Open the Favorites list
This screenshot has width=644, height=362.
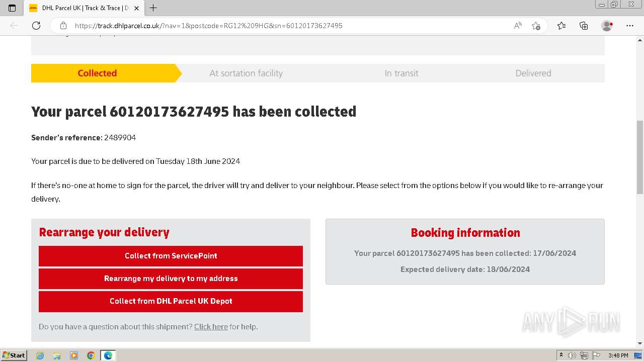click(x=561, y=26)
